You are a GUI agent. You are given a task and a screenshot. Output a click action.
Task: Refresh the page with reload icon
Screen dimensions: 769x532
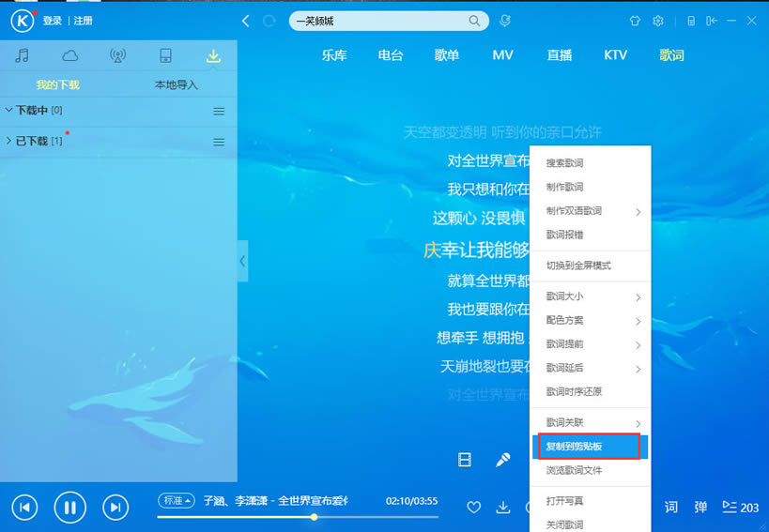tap(269, 21)
